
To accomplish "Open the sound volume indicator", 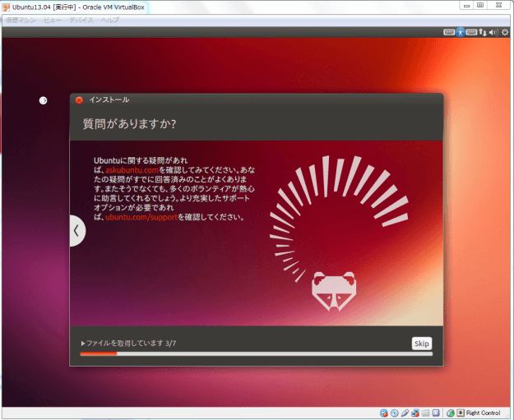I will click(x=493, y=32).
